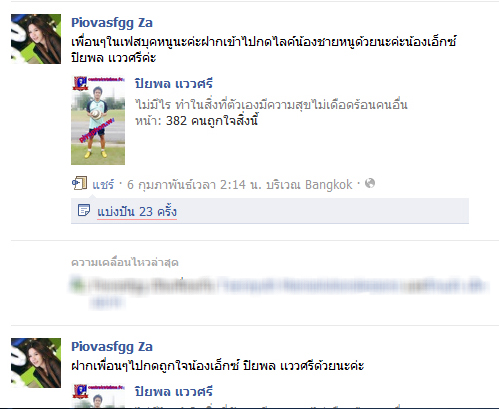Image resolution: width=499 pixels, height=409 pixels.
Task: Click the note icon beside แบ่งปัน 23 ครั้ง
Action: [x=84, y=210]
